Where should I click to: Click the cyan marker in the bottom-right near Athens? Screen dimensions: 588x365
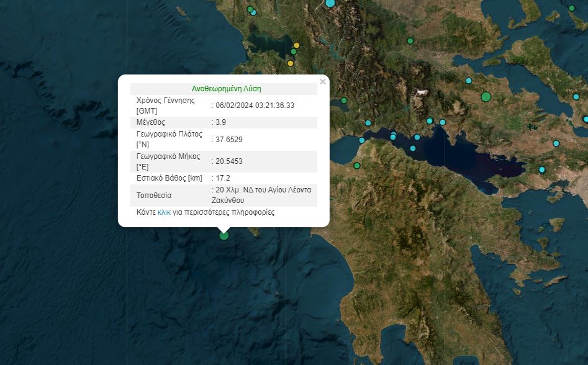pyautogui.click(x=542, y=169)
